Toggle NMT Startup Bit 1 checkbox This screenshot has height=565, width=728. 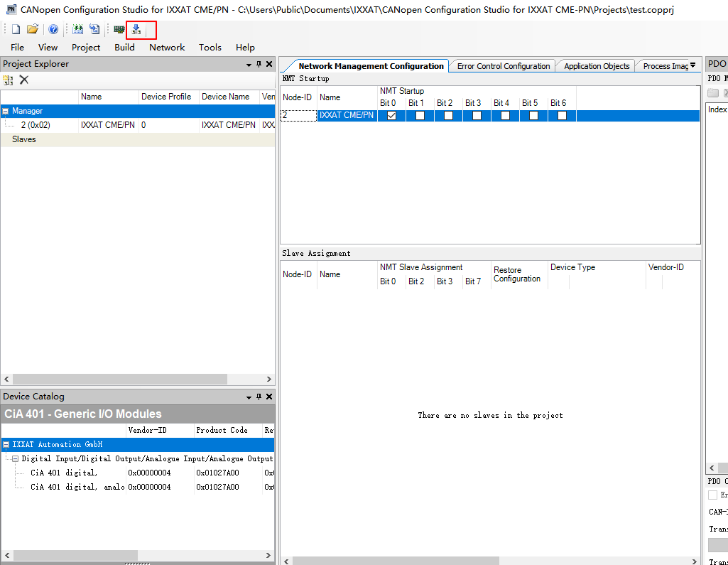tap(420, 116)
